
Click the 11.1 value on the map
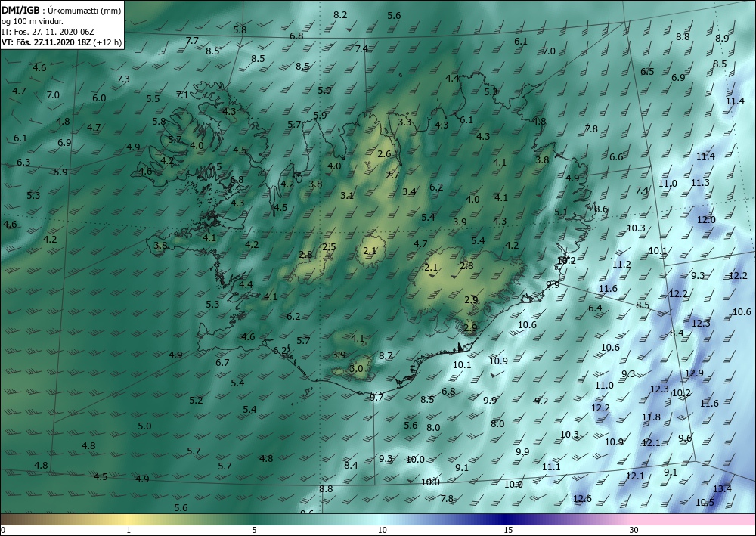tap(551, 467)
